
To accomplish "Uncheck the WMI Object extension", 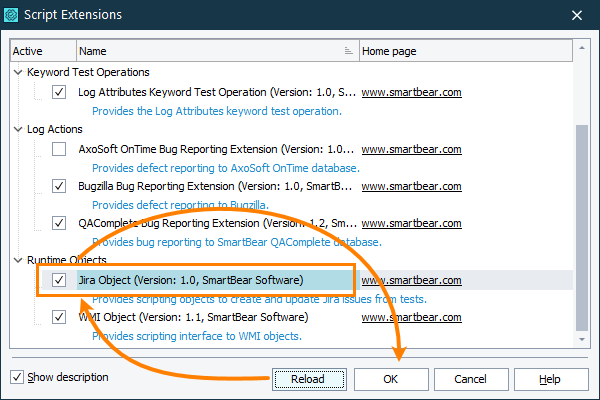I will [x=59, y=318].
